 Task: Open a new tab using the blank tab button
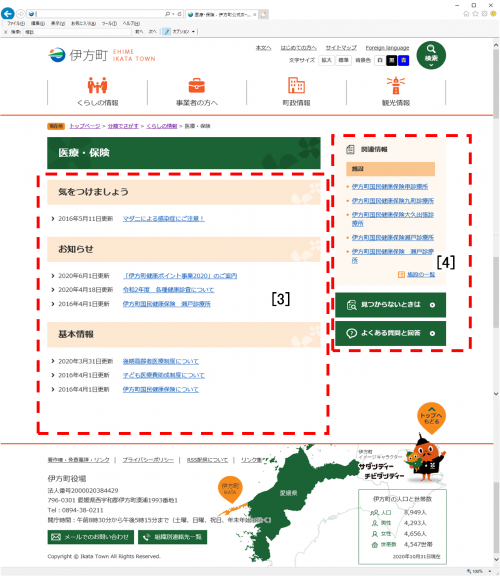(263, 14)
